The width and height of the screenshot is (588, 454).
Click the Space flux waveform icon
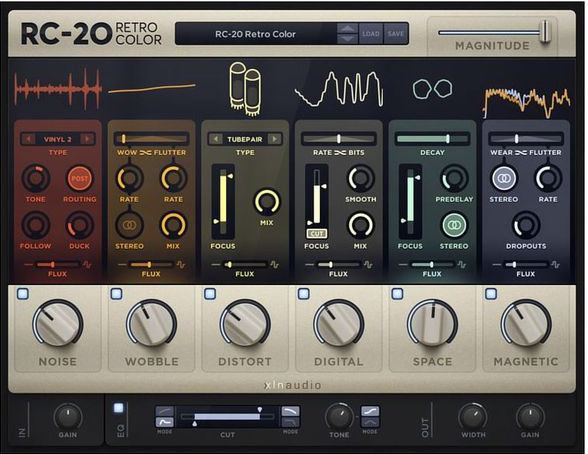[x=462, y=265]
